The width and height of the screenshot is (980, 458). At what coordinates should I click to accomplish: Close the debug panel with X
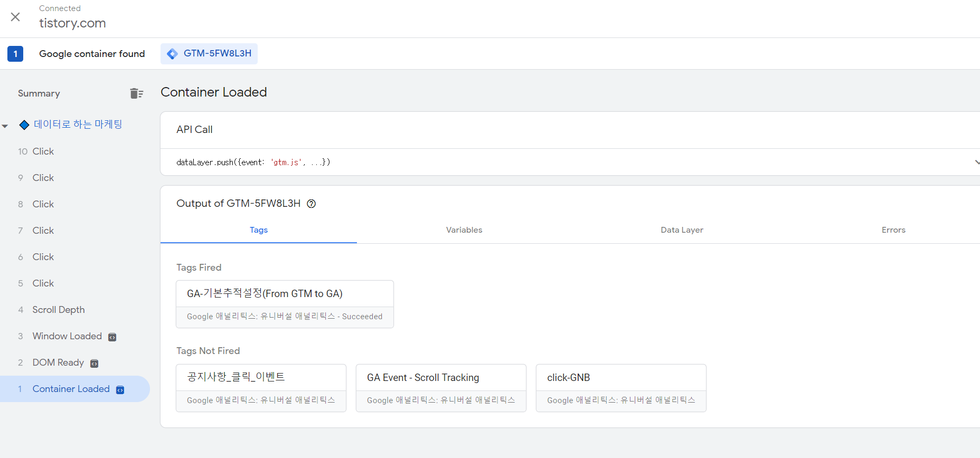tap(15, 17)
